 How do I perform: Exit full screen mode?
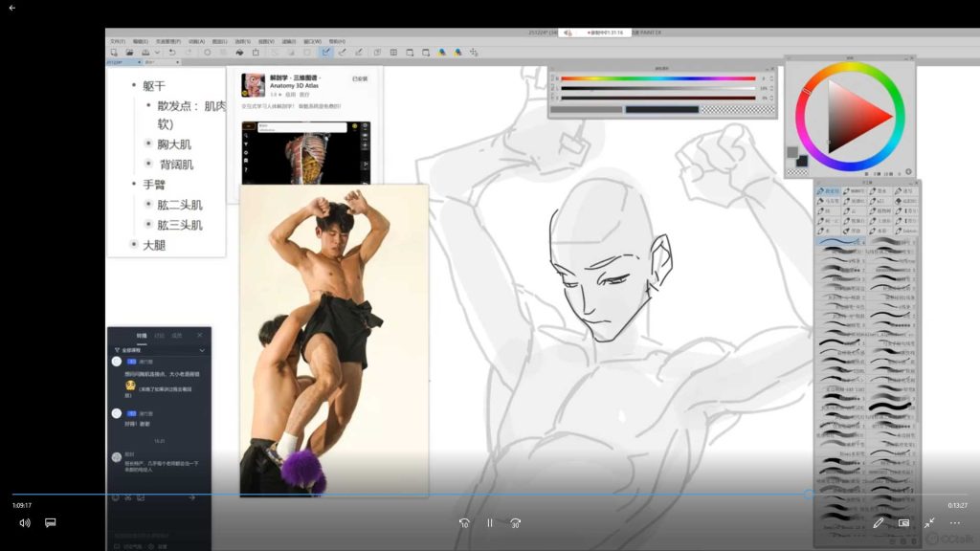click(x=929, y=523)
